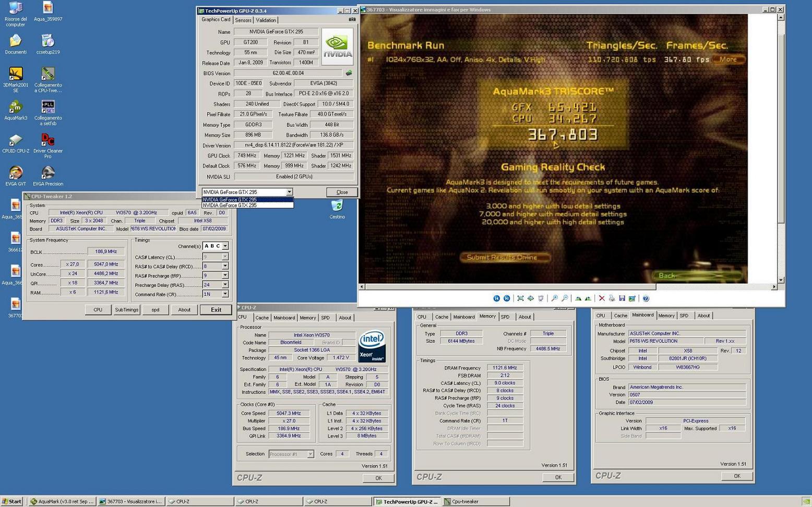
Task: Open Graphics Card tab in GPU-Z
Action: (x=216, y=20)
